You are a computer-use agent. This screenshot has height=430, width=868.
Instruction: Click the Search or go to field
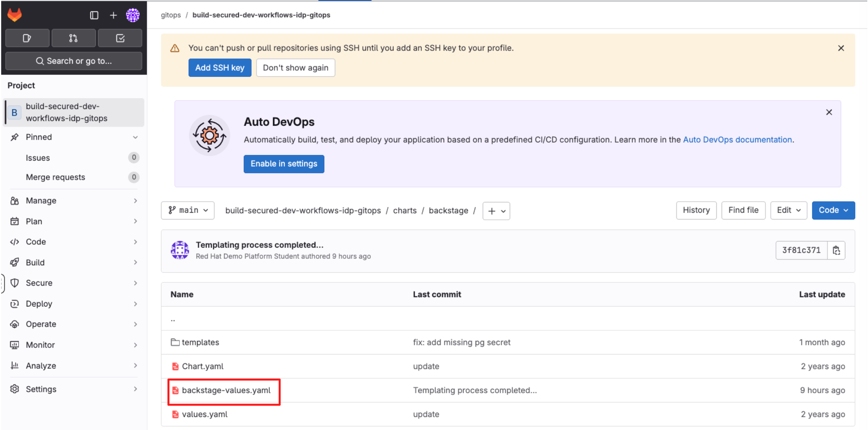pyautogui.click(x=74, y=61)
